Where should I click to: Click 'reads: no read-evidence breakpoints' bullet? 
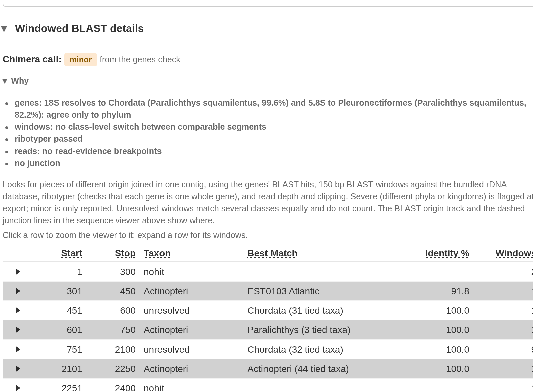(x=88, y=151)
